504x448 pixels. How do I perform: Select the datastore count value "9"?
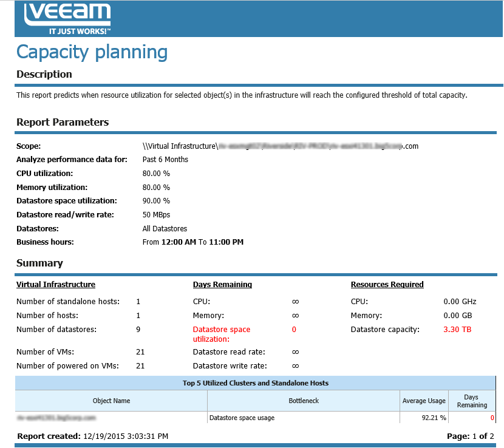click(x=138, y=330)
